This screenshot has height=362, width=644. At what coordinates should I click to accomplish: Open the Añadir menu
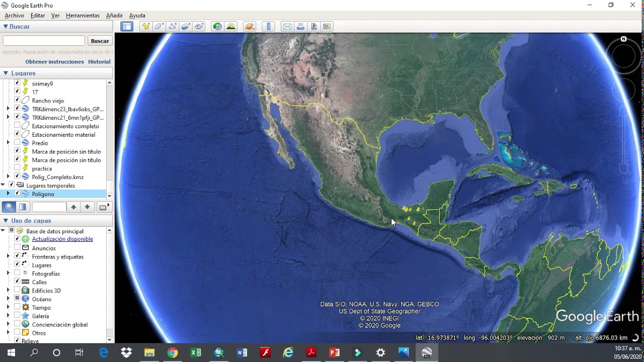[x=114, y=16]
